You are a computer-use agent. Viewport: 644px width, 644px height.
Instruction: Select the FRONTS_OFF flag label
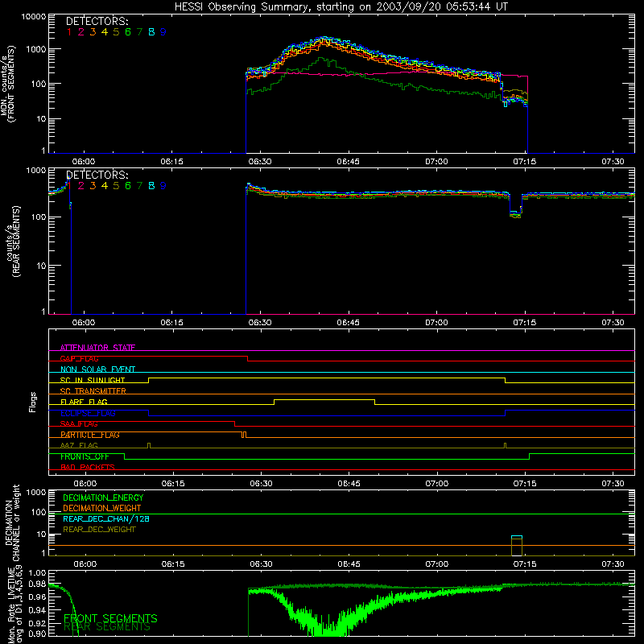[85, 456]
